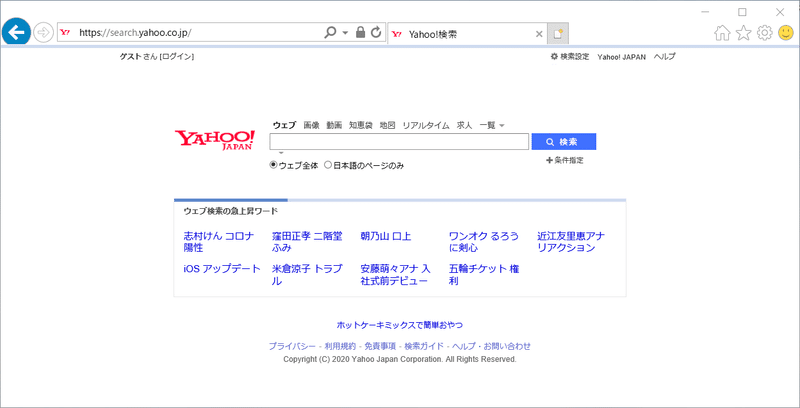Screen dimensions: 800x408
Task: Click the ウェブ検索の急上昇ワード heading
Action: point(231,211)
